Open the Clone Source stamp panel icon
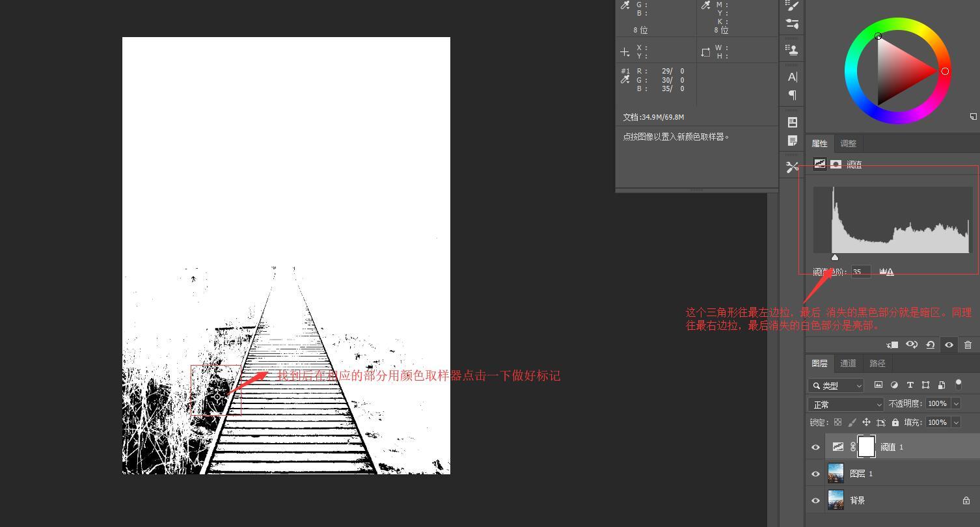Image resolution: width=980 pixels, height=527 pixels. point(793,49)
